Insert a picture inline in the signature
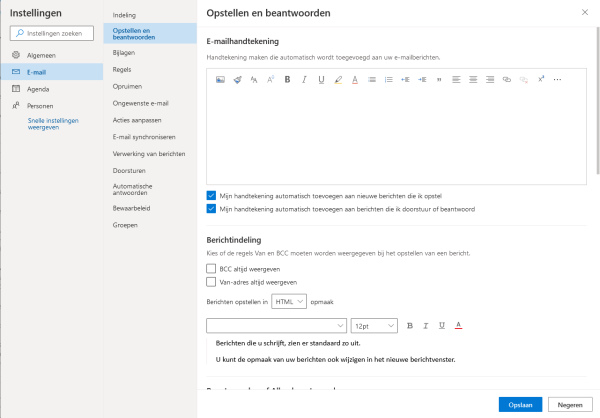This screenshot has width=600, height=418. (220, 80)
